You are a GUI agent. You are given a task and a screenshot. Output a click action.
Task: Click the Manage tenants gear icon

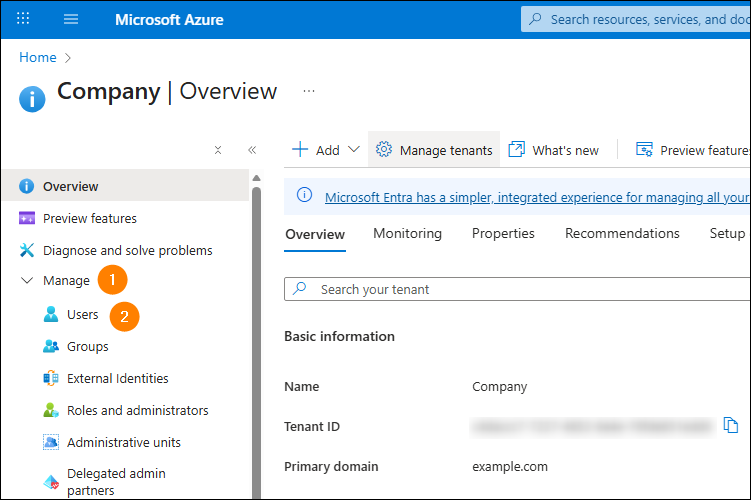[x=384, y=149]
